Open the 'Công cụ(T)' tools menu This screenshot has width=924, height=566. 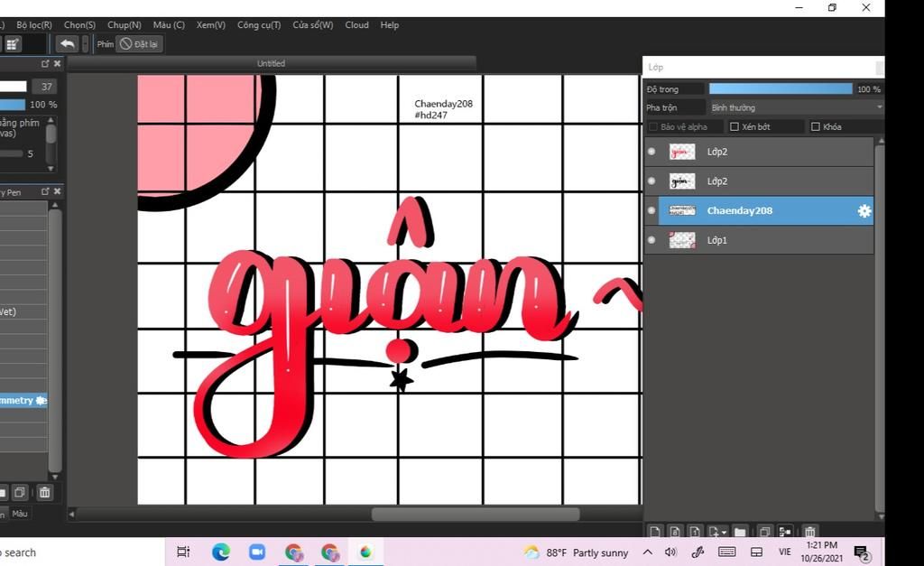[x=259, y=24]
